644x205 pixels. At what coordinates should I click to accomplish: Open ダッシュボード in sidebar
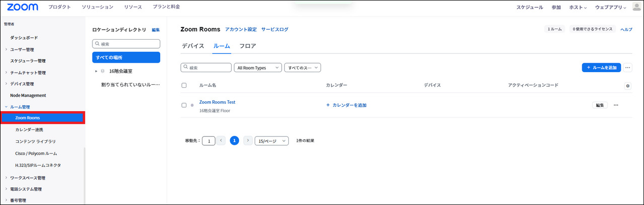point(24,38)
